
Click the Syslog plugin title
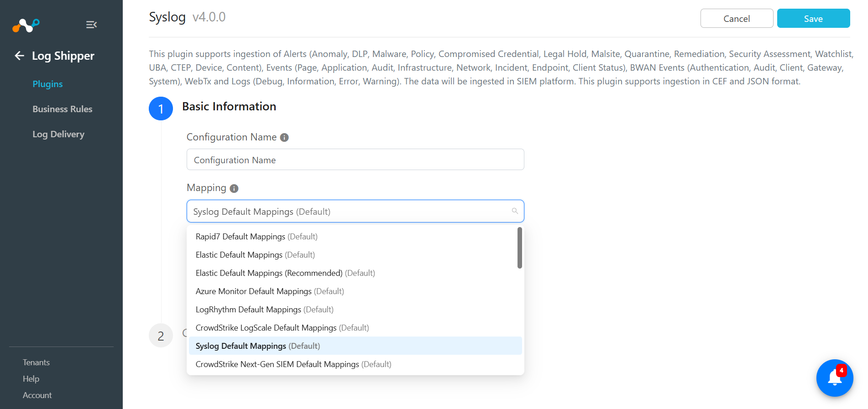coord(167,17)
